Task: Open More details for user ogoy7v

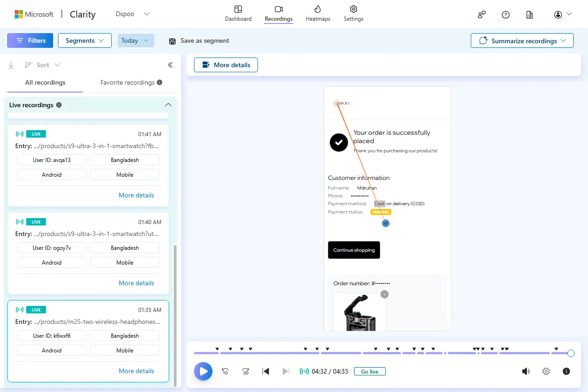Action: coord(137,283)
